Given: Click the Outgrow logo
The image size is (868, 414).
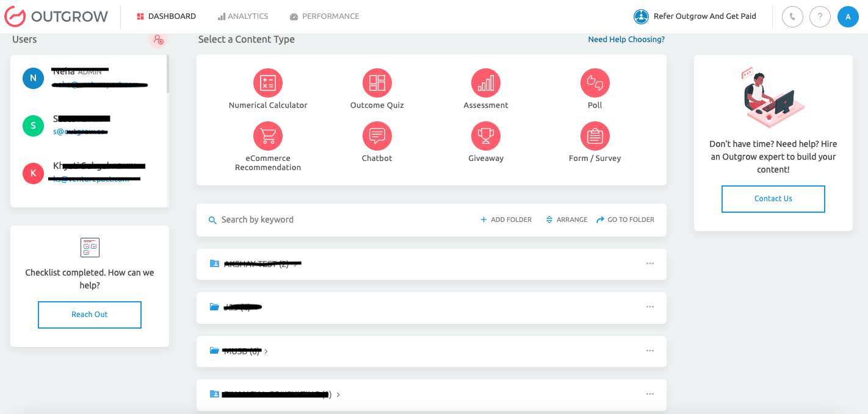Looking at the screenshot, I should point(56,16).
